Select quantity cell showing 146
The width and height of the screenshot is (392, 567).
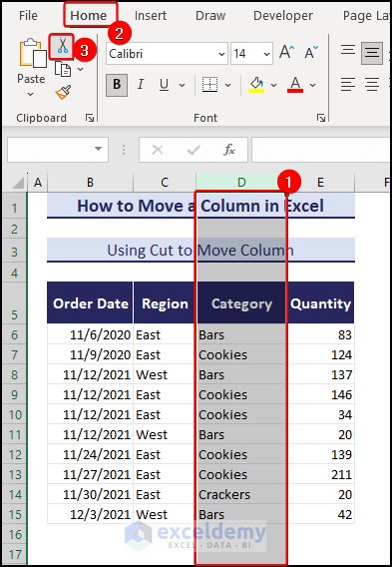[x=320, y=394]
